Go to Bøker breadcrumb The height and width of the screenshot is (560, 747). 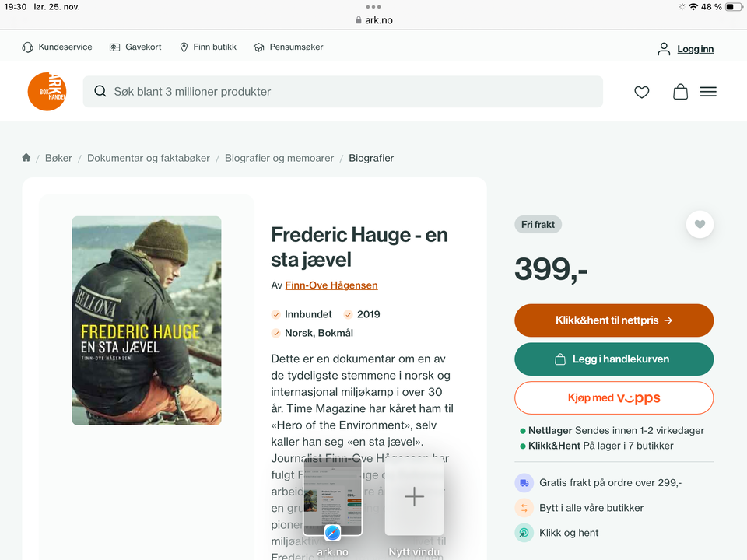pos(58,158)
